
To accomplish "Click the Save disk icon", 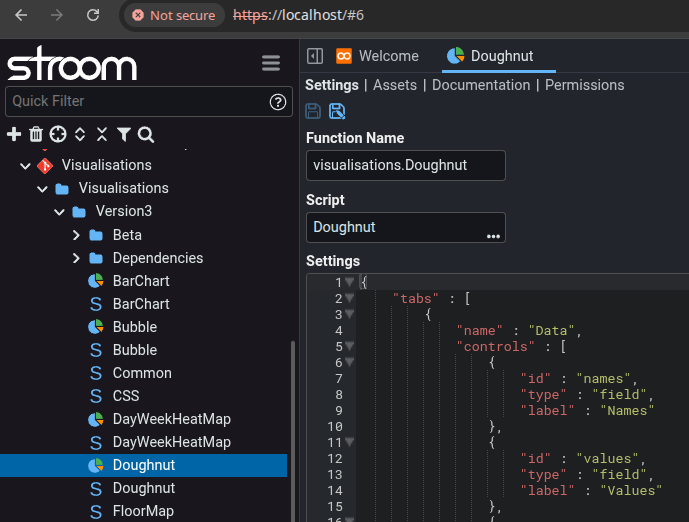I will pos(313,111).
